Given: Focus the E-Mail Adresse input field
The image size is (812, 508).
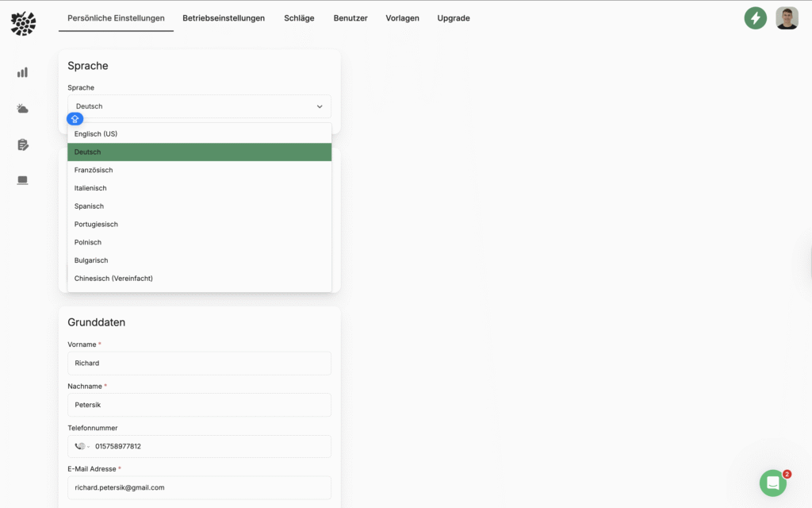Looking at the screenshot, I should (x=199, y=487).
